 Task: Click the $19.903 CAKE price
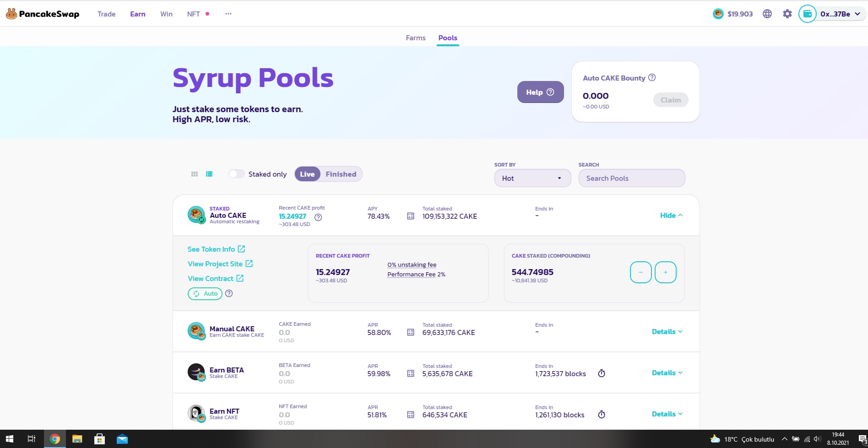740,14
